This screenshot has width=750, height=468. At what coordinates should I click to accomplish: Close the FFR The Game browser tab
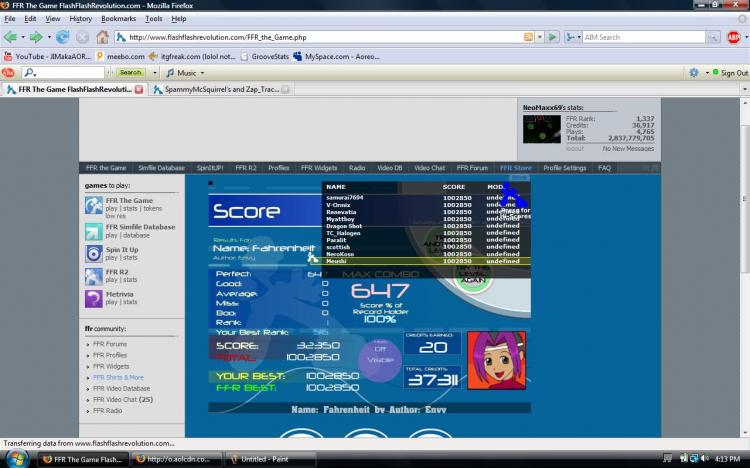139,89
